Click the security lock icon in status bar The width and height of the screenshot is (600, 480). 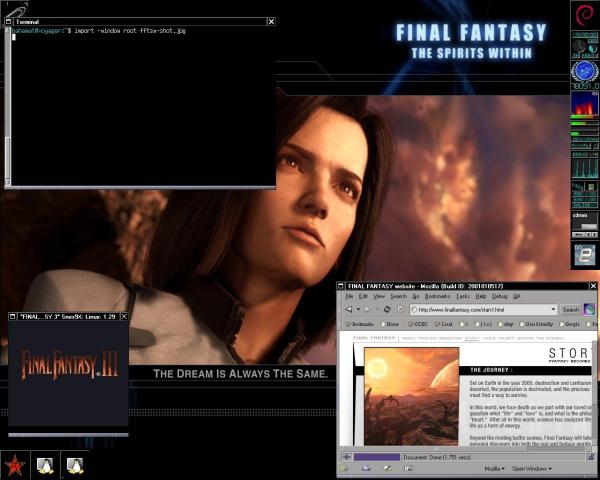pos(590,456)
